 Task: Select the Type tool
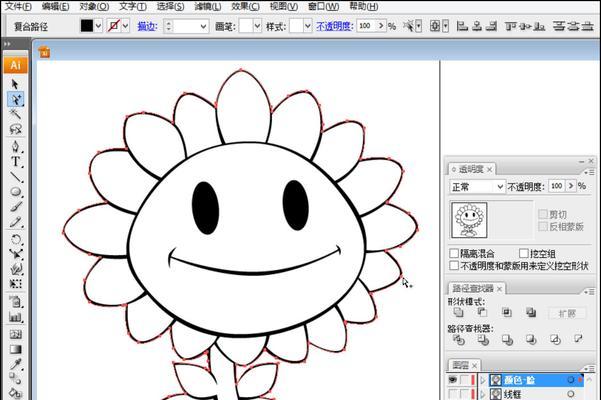tap(15, 162)
